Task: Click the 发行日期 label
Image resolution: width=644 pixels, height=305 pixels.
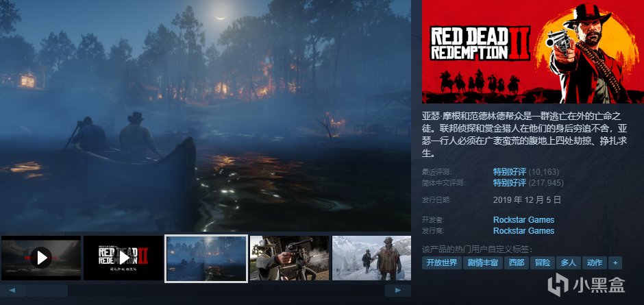Action: [436, 200]
